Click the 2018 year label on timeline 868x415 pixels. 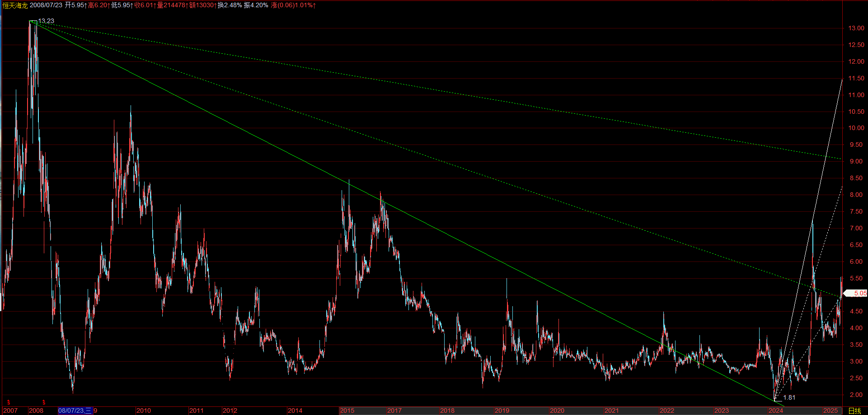[x=447, y=410]
